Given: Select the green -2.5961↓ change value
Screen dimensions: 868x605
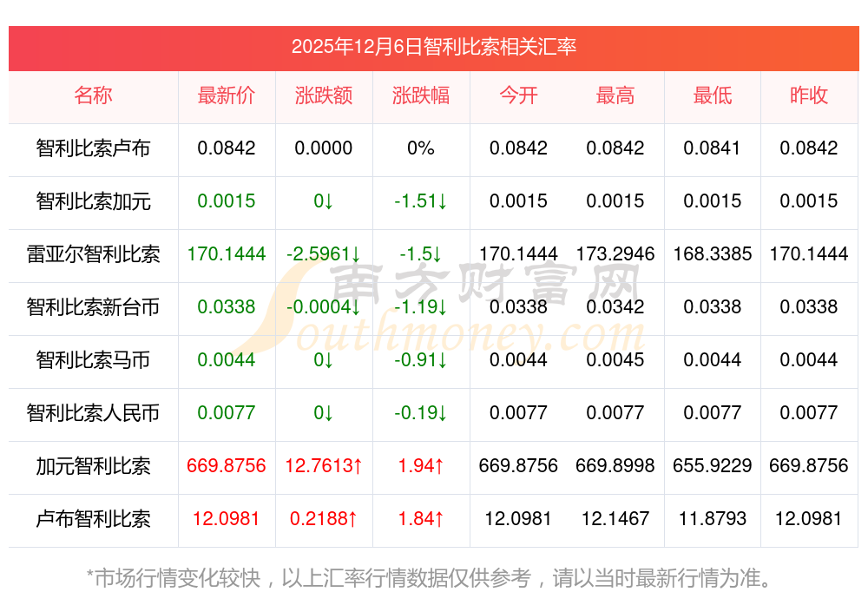Looking at the screenshot, I should point(324,254).
